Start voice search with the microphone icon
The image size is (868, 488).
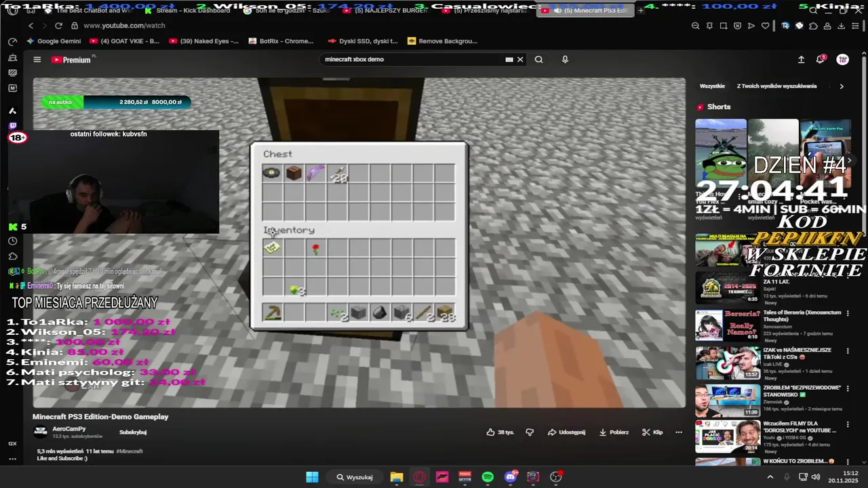click(565, 60)
